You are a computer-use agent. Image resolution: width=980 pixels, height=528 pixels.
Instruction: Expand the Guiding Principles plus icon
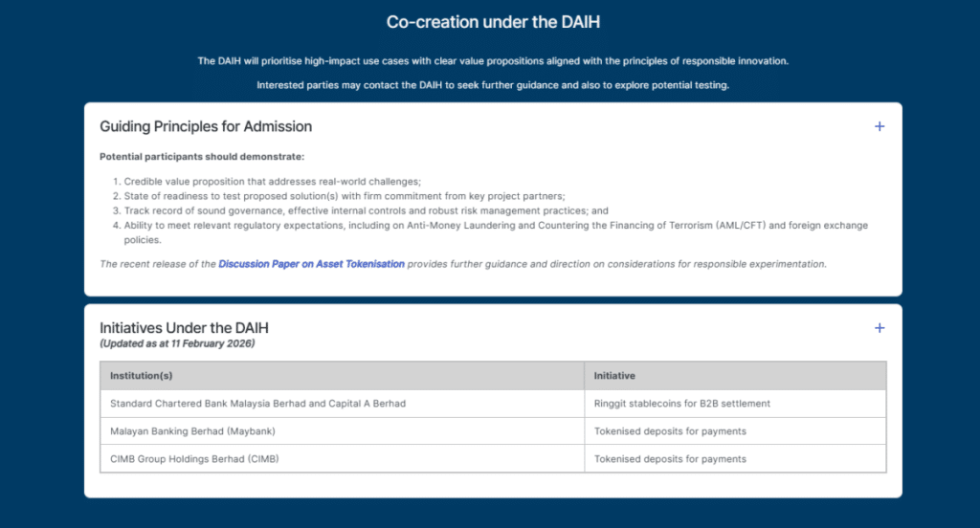(880, 126)
